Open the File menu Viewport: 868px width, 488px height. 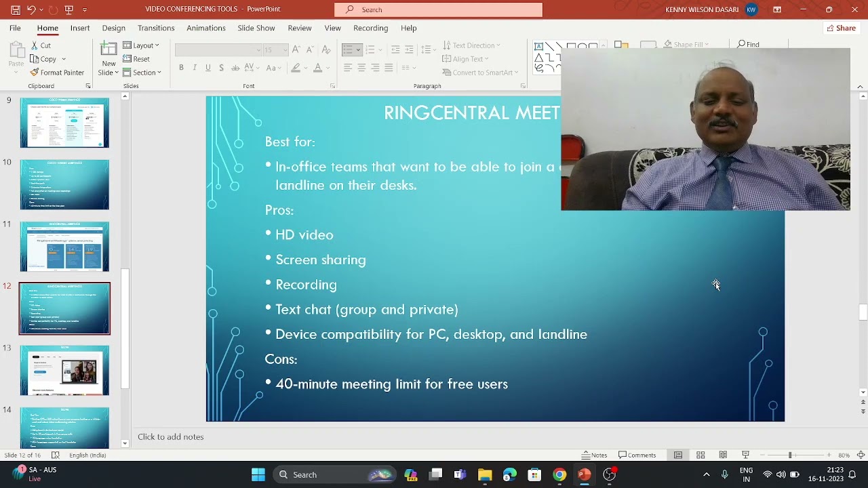point(15,28)
